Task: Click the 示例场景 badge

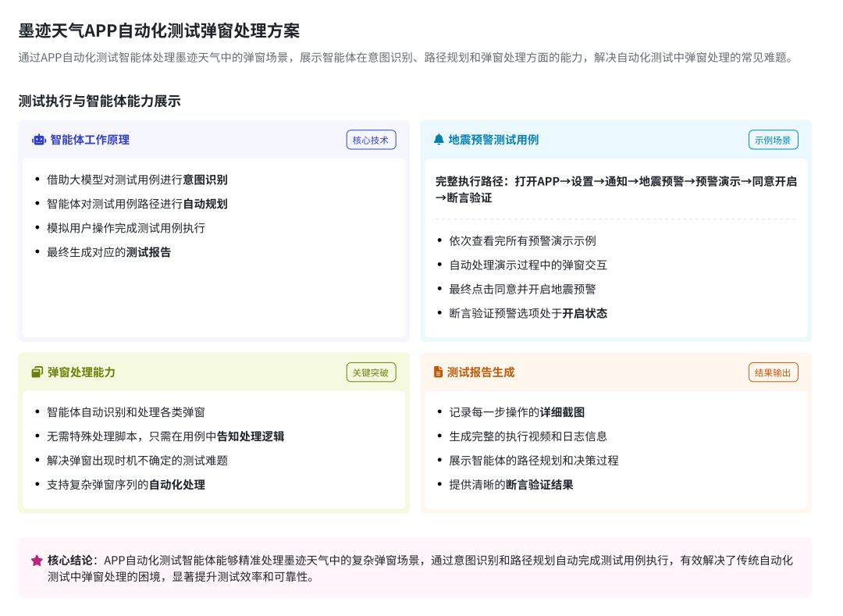Action: point(774,140)
